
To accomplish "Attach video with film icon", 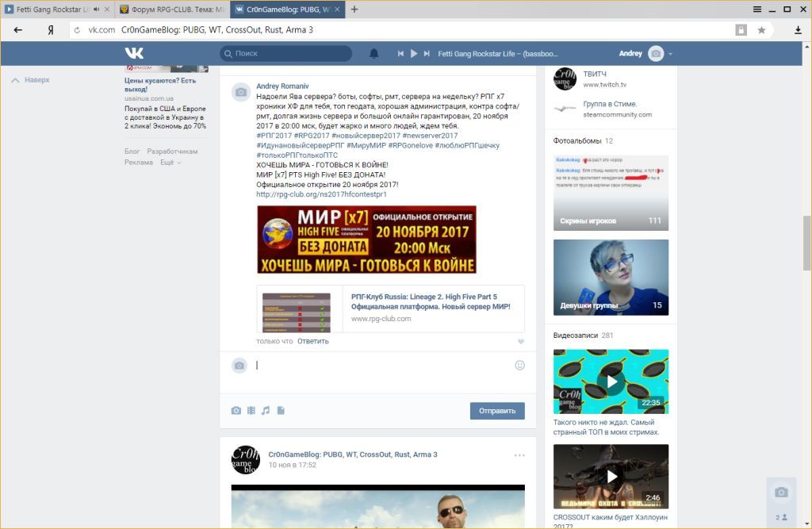I will click(x=251, y=410).
